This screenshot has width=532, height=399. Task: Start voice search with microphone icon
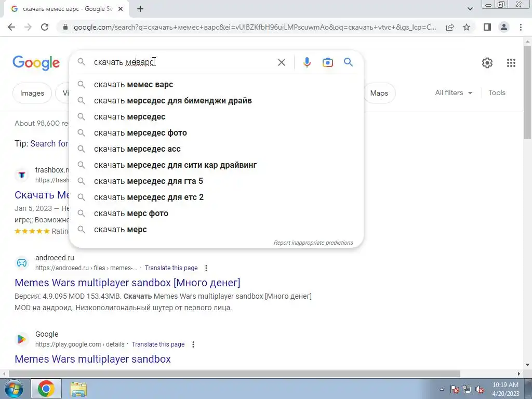point(307,62)
